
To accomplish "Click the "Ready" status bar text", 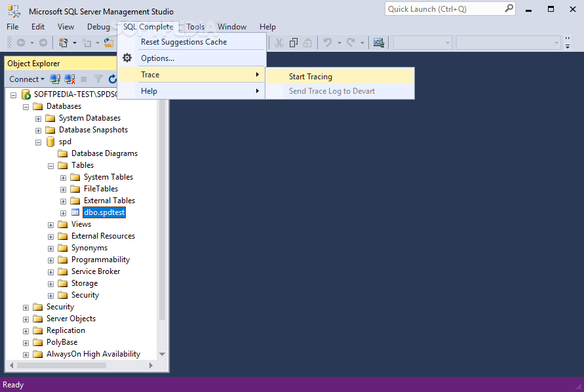I will coord(13,385).
